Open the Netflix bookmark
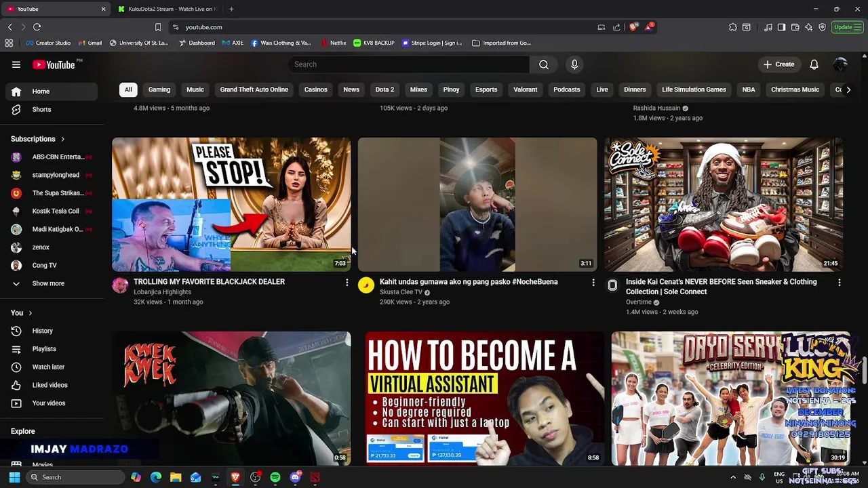 (x=333, y=43)
